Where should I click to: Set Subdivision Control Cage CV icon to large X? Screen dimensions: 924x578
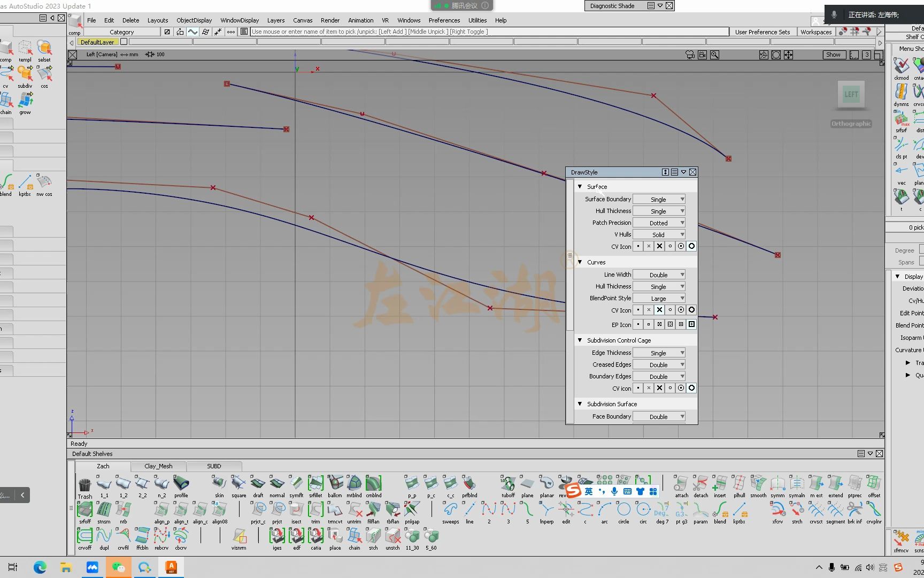click(x=659, y=388)
